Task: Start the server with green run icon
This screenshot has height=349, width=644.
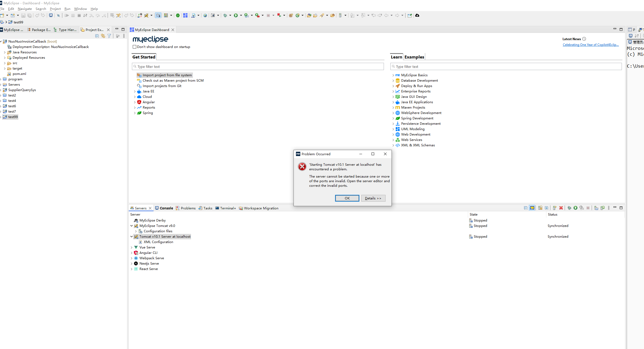Action: click(575, 208)
